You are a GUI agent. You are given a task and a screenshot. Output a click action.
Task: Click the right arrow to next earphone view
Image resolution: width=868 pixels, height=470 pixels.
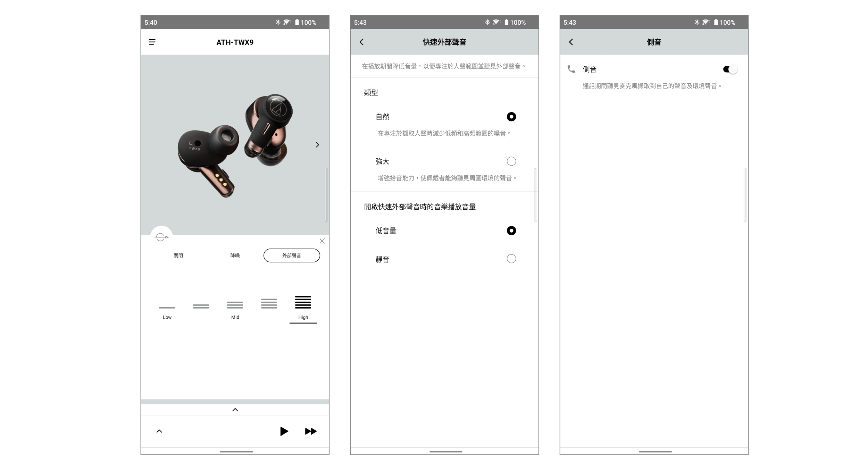317,144
